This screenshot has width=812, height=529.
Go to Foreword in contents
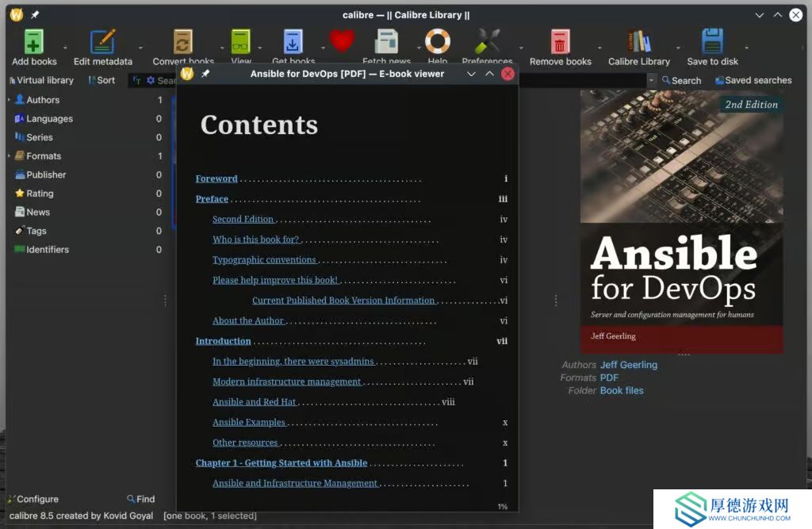tap(216, 178)
